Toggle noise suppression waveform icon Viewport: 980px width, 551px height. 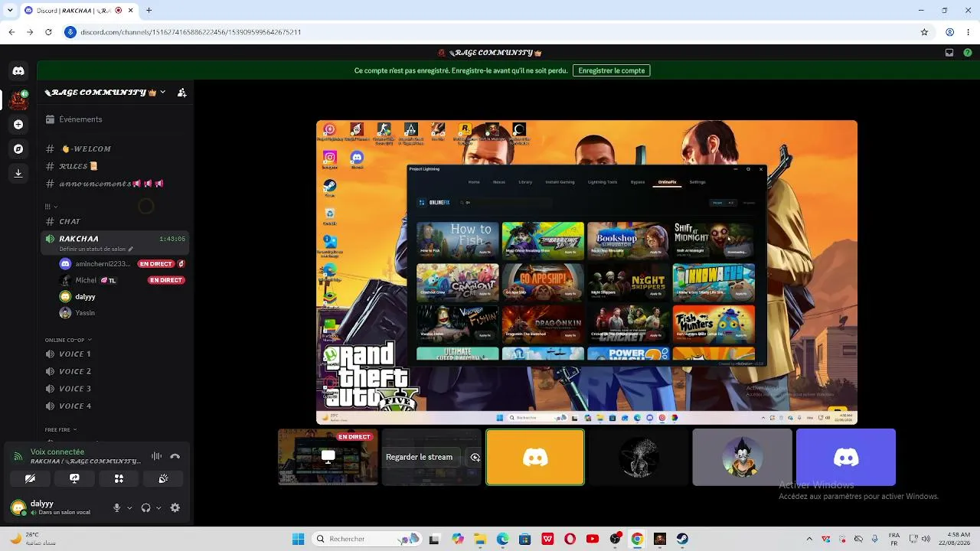pyautogui.click(x=156, y=456)
